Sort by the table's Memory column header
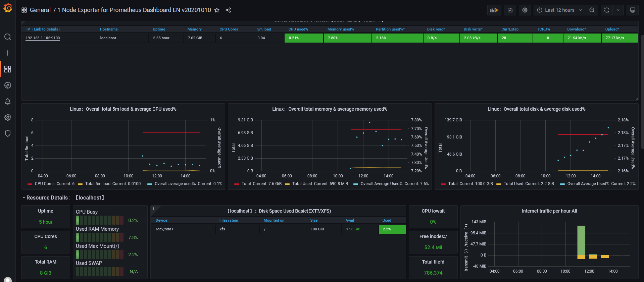This screenshot has height=282, width=644. point(195,29)
